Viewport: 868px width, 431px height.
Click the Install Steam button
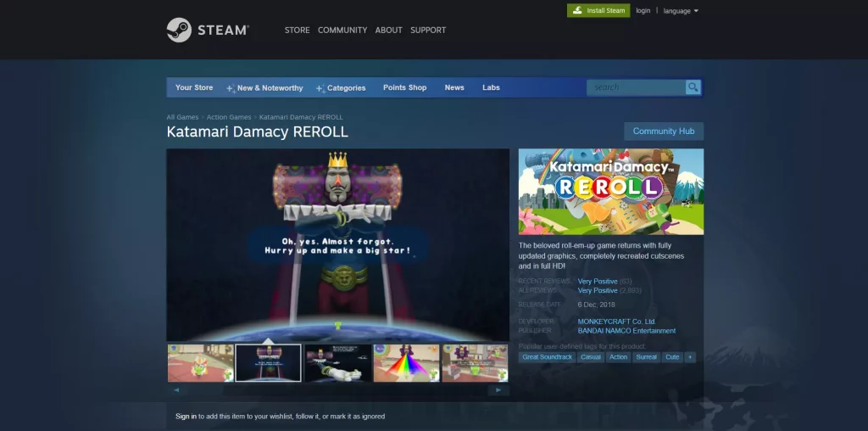point(598,10)
